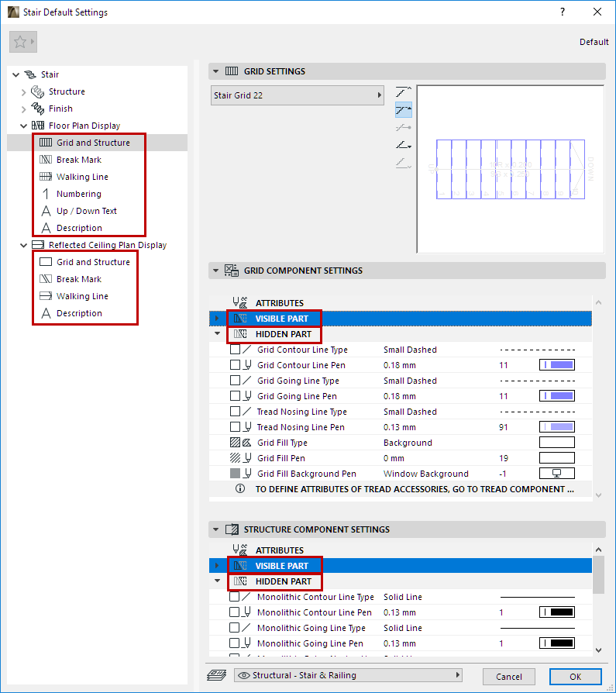Click the structure component list scrollbar down arrow
The height and width of the screenshot is (693, 616).
598,650
